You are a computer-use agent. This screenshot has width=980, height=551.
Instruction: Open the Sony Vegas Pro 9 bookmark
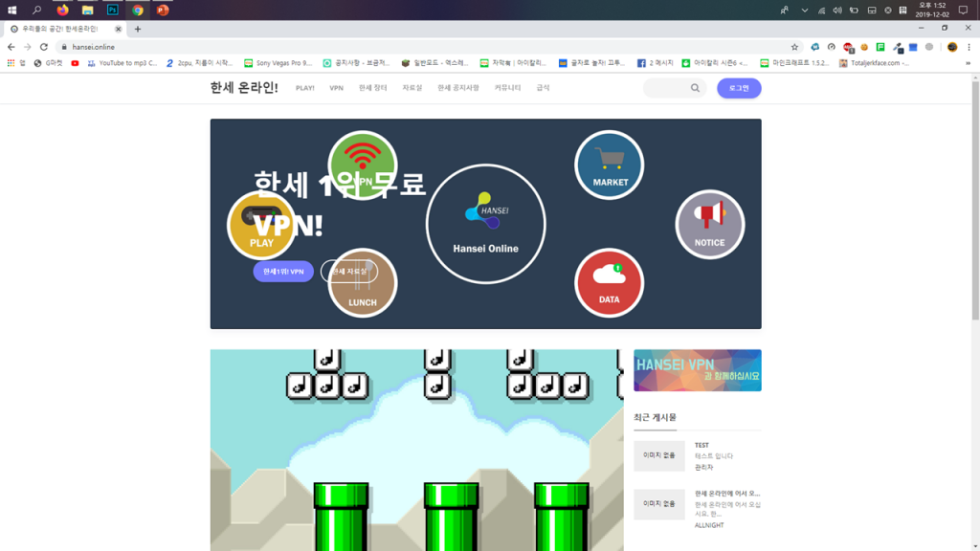click(x=278, y=63)
